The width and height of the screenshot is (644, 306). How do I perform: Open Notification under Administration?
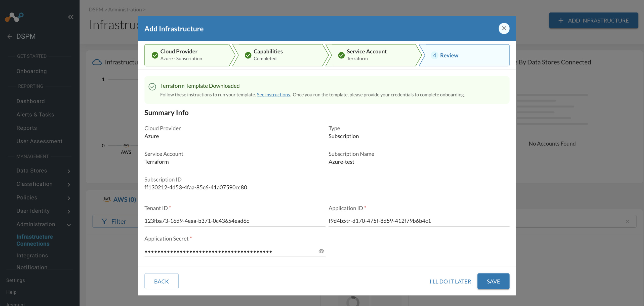coord(32,267)
